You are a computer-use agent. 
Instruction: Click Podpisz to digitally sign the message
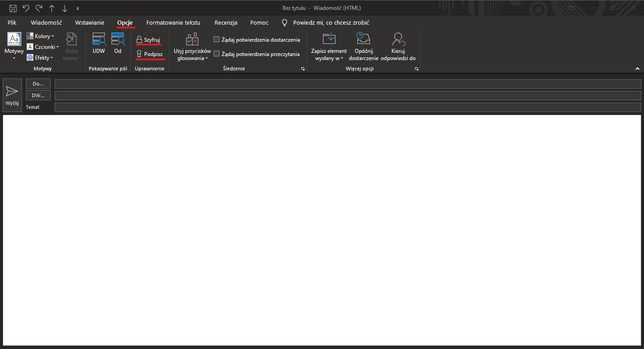click(x=150, y=54)
